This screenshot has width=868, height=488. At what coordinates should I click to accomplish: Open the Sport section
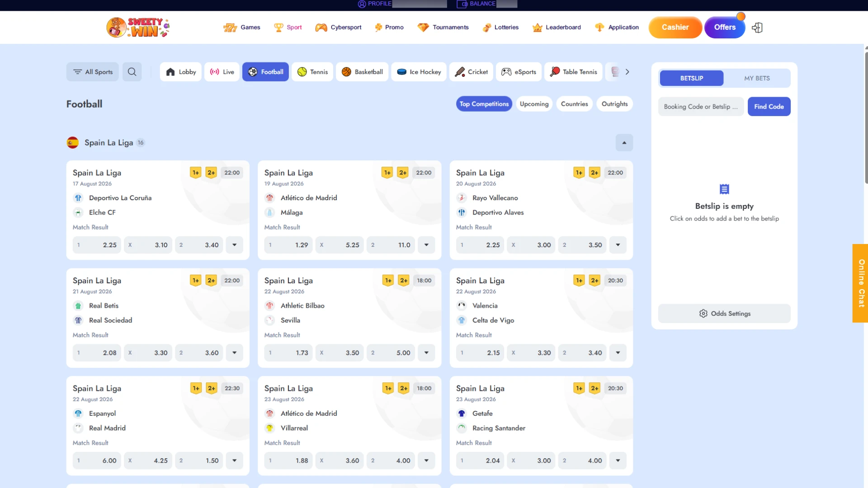tap(288, 28)
